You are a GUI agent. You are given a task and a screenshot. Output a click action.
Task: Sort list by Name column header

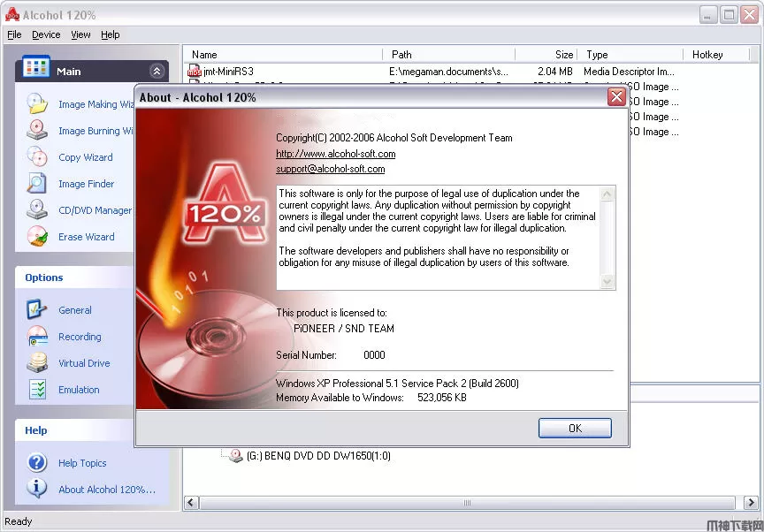tap(283, 55)
